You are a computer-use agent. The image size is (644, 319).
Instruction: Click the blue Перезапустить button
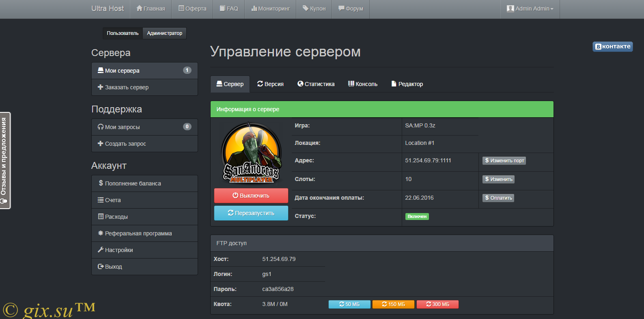click(251, 213)
